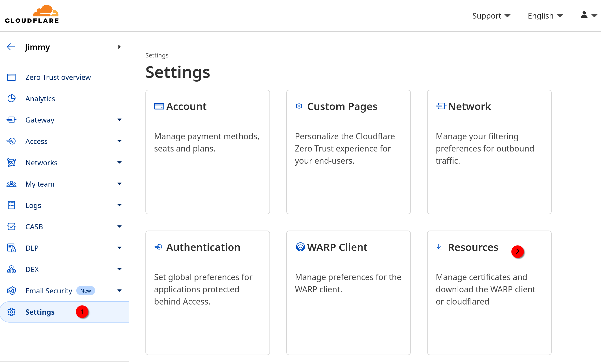Expand the My team submenu chevron
This screenshot has width=601, height=364.
coord(119,184)
